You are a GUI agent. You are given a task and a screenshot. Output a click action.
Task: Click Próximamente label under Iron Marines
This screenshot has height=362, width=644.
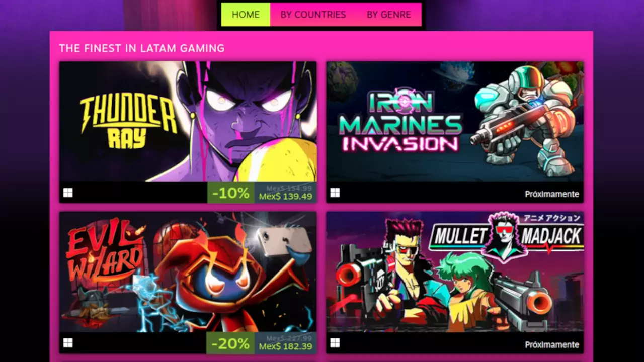point(552,194)
